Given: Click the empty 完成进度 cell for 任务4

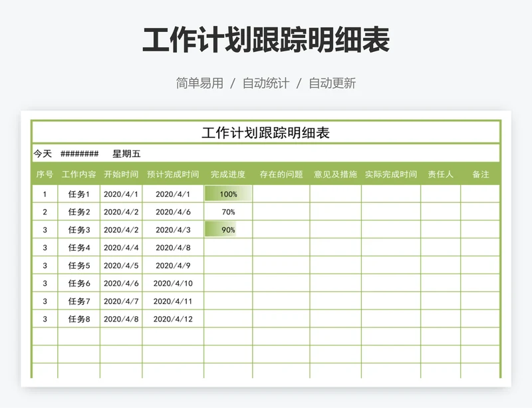Looking at the screenshot, I should pyautogui.click(x=228, y=248).
